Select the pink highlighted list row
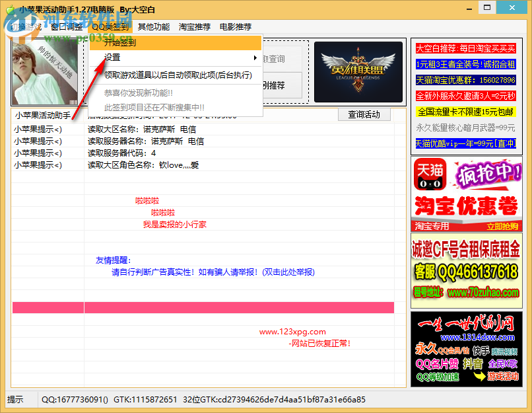The height and width of the screenshot is (413, 532). [203, 308]
